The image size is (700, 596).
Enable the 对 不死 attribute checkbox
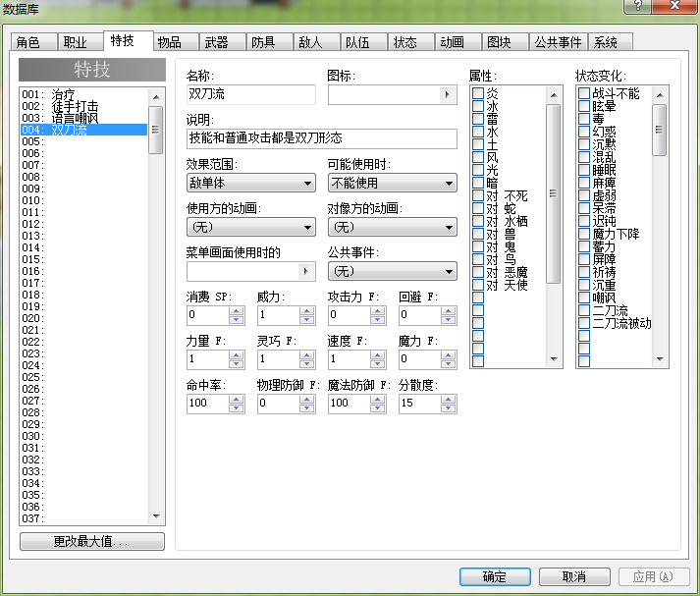click(x=478, y=195)
